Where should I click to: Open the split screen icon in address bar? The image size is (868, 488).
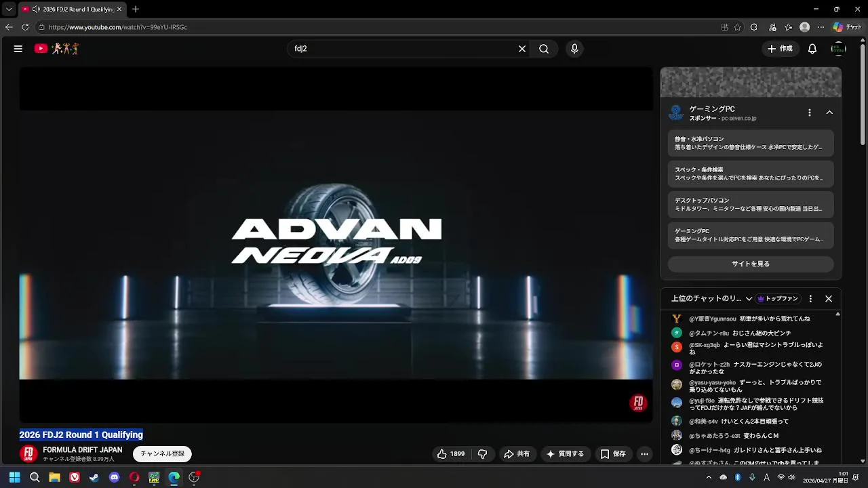[724, 27]
